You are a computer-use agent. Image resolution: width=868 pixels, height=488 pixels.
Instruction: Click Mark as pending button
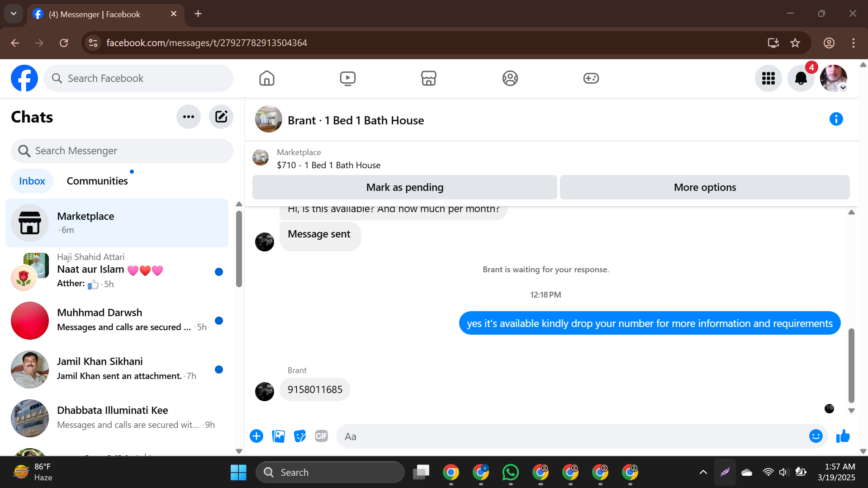coord(405,187)
